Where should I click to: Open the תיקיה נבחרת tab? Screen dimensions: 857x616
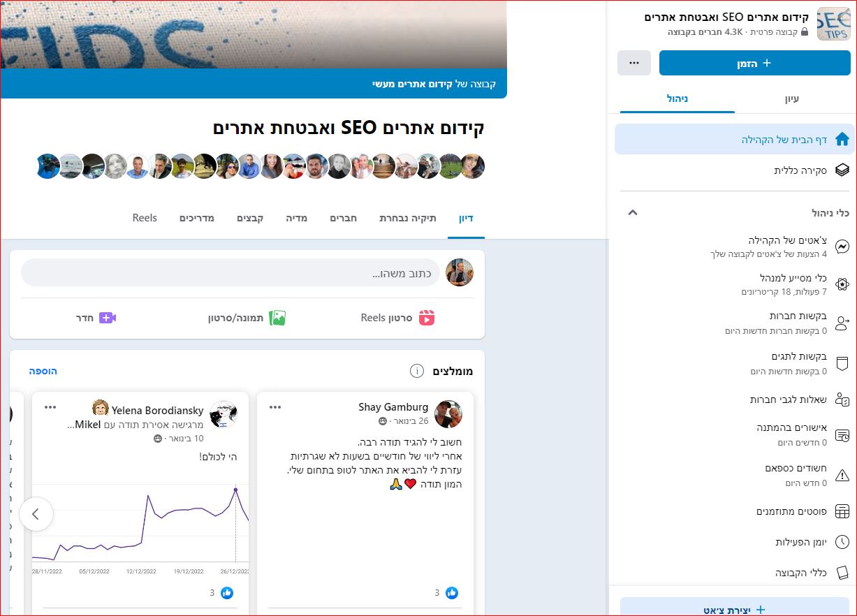408,218
